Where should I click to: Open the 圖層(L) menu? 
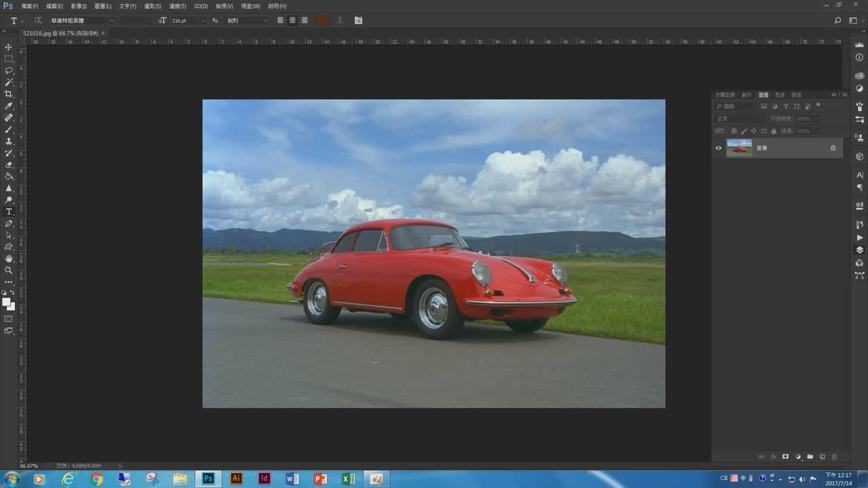tap(103, 6)
